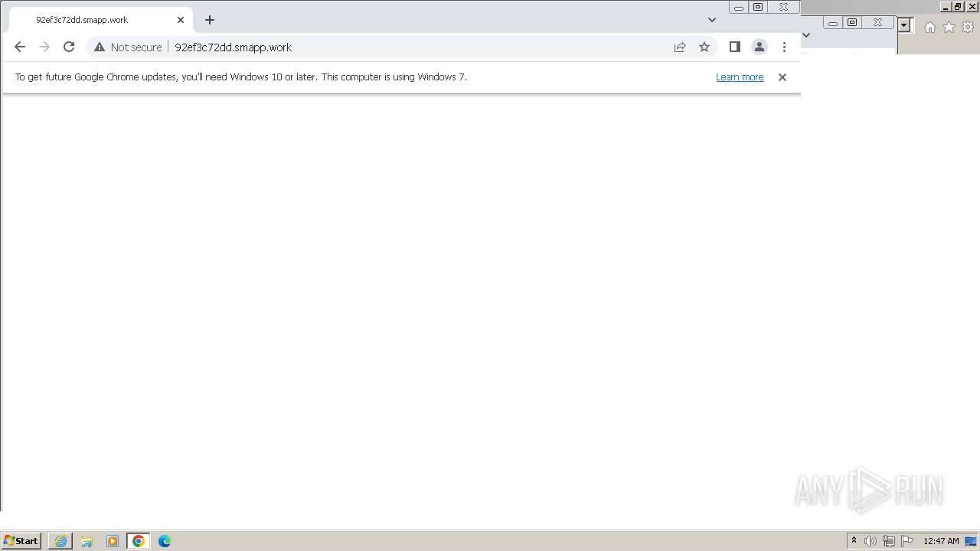Show hidden tray icons

(854, 541)
